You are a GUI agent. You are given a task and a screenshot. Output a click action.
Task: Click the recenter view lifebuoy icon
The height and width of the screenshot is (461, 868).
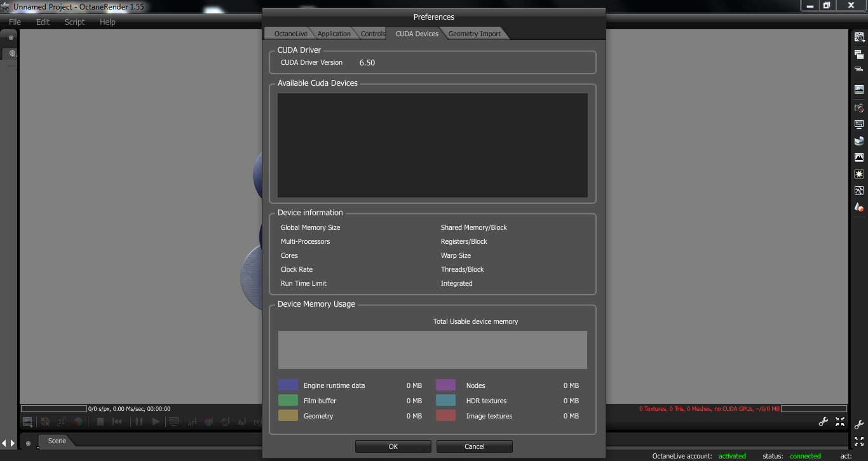tap(45, 422)
